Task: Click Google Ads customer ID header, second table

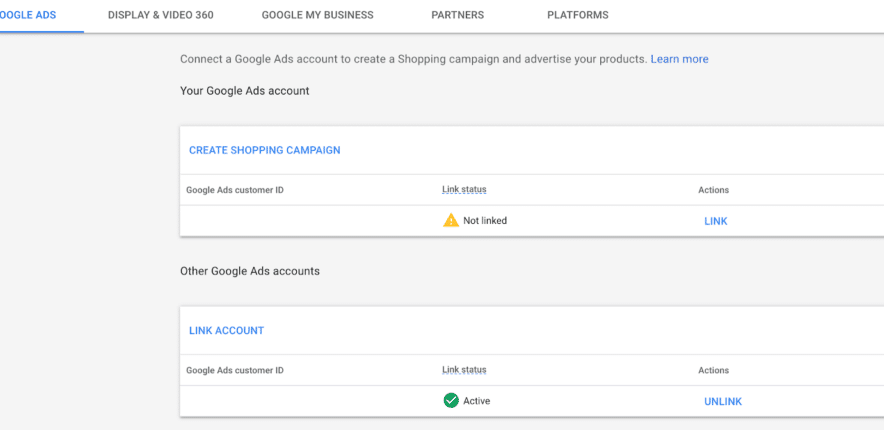Action: (x=235, y=370)
